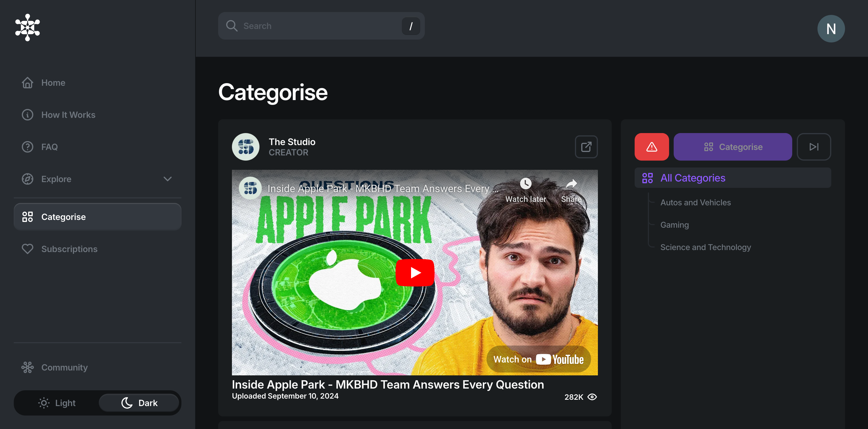Click inside the search field
Viewport: 868px width, 429px height.
tap(320, 26)
